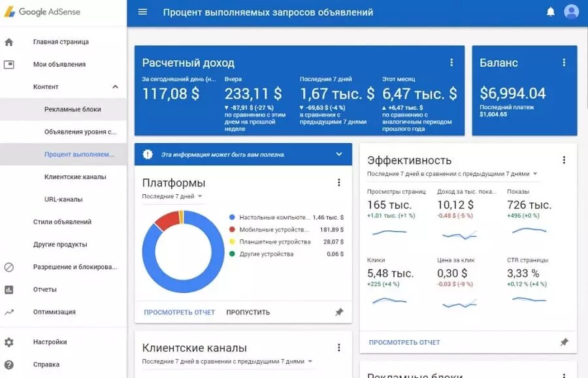Click the Мои объявления sidebar icon
The image size is (588, 378).
(x=9, y=64)
